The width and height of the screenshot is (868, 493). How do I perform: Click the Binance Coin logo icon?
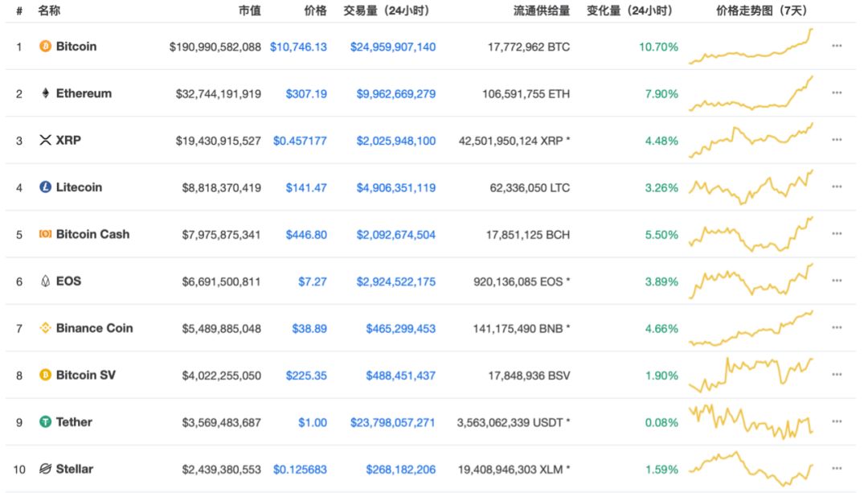[x=45, y=328]
